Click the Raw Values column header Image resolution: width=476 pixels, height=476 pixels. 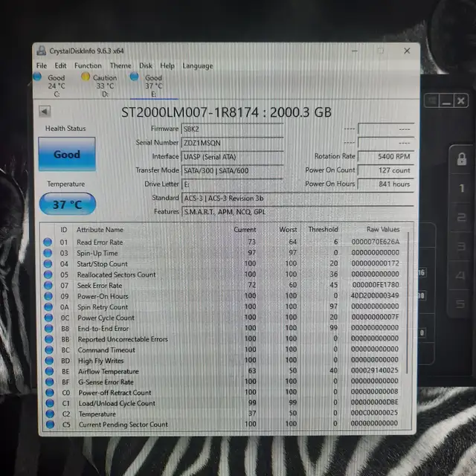383,229
